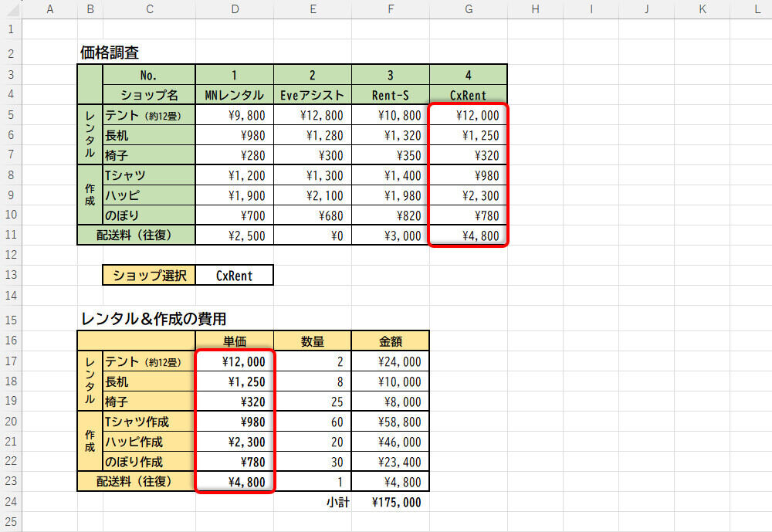Select the ¥0 shipping cell
The height and width of the screenshot is (532, 772).
(x=313, y=235)
